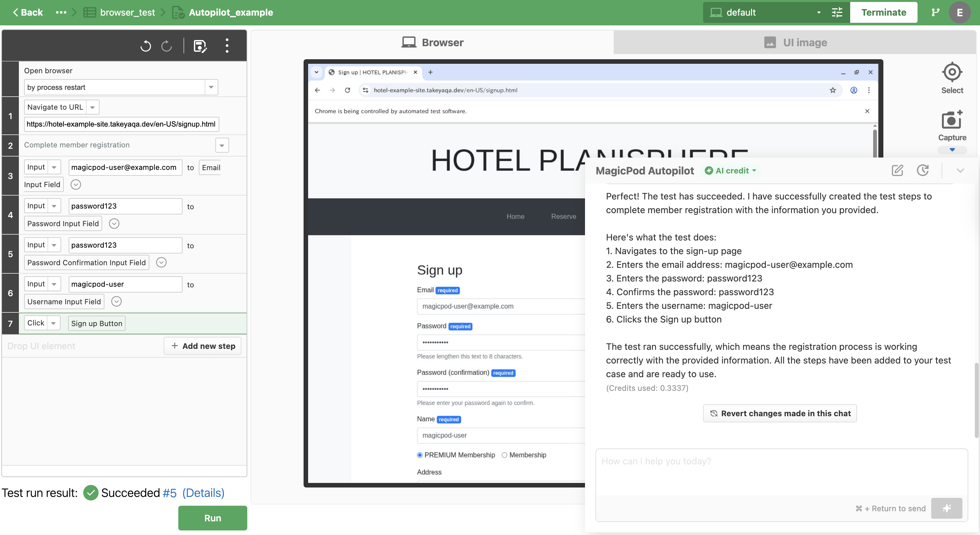Collapse the MagicPod Autopilot panel chevron
The image size is (980, 535).
(960, 171)
